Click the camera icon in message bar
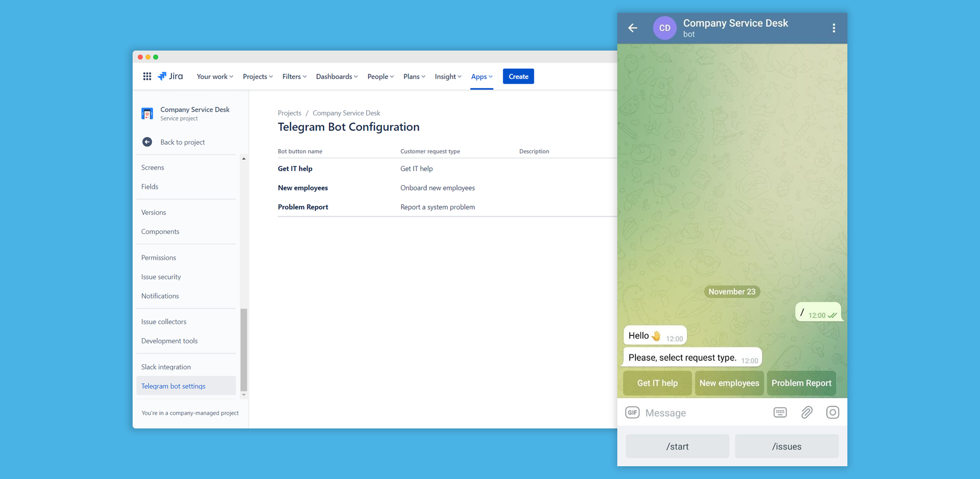980x479 pixels. coord(832,412)
